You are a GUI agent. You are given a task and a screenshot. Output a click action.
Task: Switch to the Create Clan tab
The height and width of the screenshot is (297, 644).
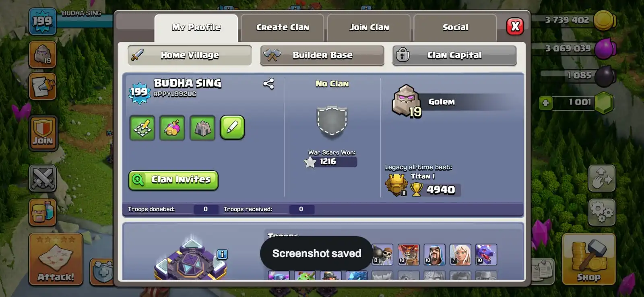coord(283,27)
